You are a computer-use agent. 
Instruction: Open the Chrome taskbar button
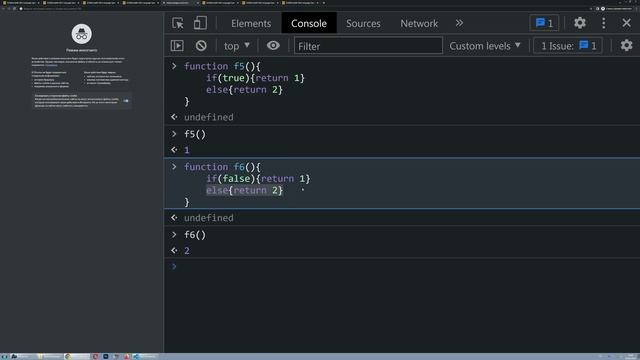pos(76,356)
